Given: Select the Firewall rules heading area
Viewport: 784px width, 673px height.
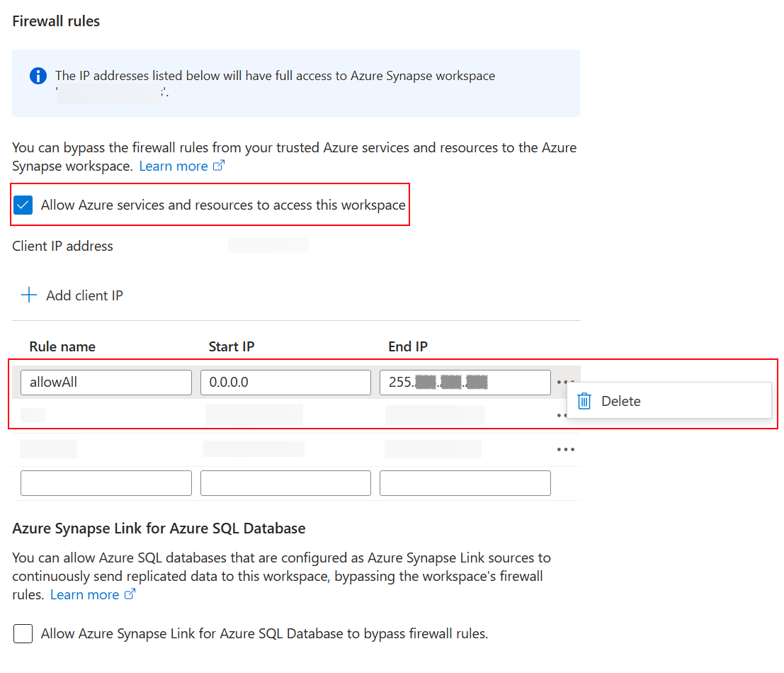Looking at the screenshot, I should pos(56,21).
